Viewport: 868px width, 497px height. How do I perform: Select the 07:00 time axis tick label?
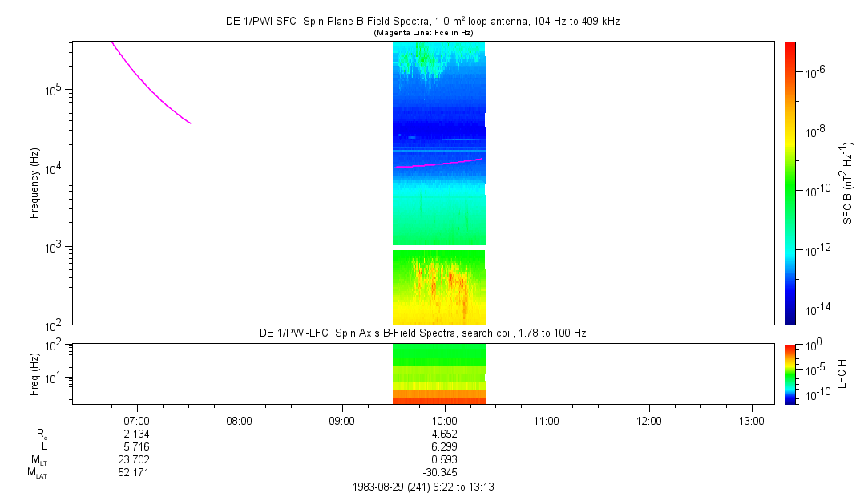pyautogui.click(x=137, y=420)
